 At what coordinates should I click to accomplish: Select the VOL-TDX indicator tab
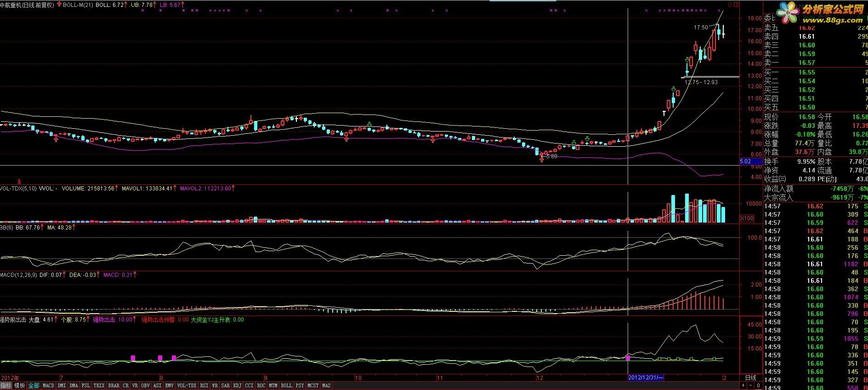coord(187,385)
